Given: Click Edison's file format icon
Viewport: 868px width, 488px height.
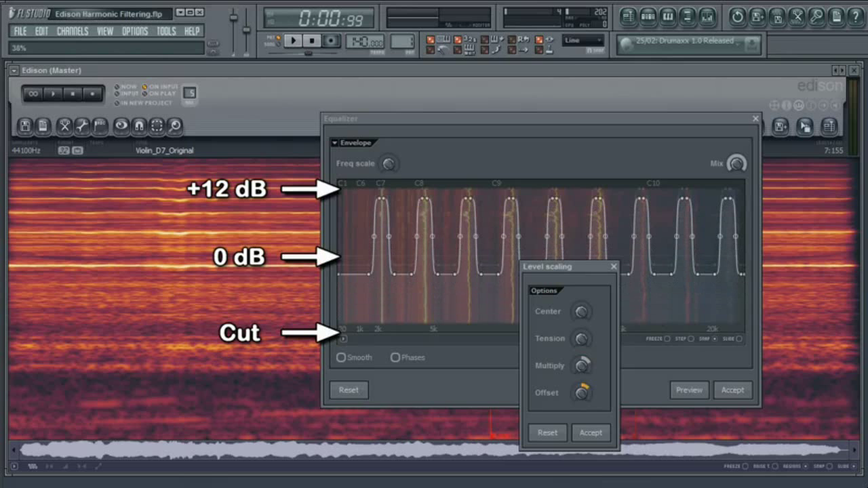Looking at the screenshot, I should 43,125.
